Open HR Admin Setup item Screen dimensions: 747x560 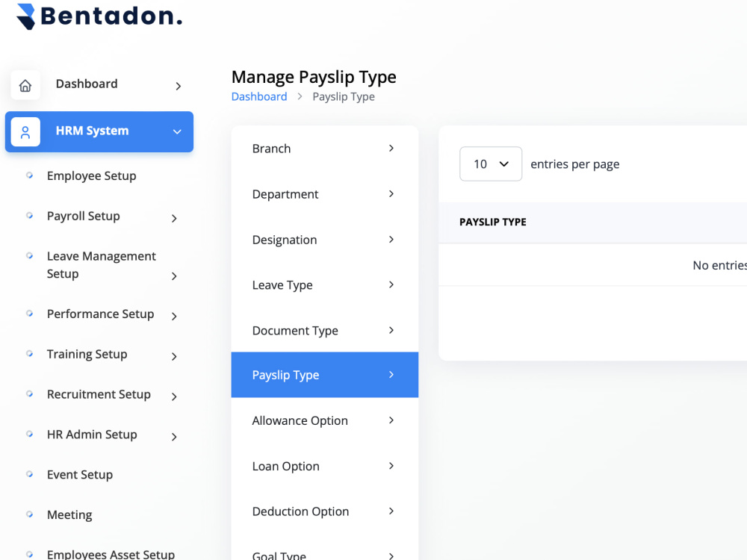click(x=92, y=435)
